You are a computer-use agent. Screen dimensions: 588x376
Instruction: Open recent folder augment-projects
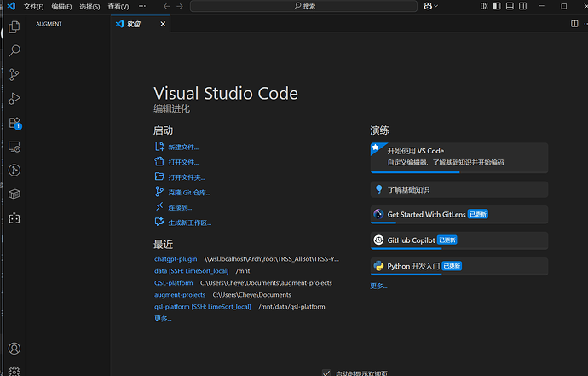180,295
